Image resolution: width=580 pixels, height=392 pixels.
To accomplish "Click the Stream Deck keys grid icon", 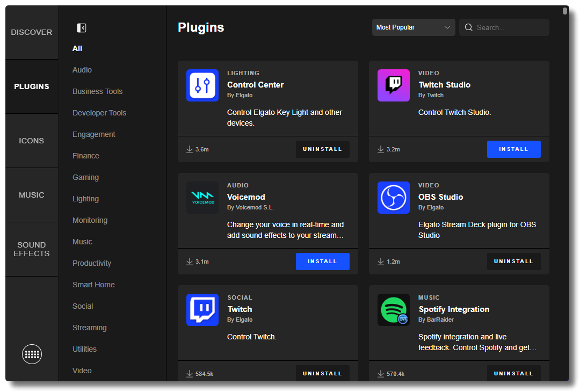I will pos(32,354).
